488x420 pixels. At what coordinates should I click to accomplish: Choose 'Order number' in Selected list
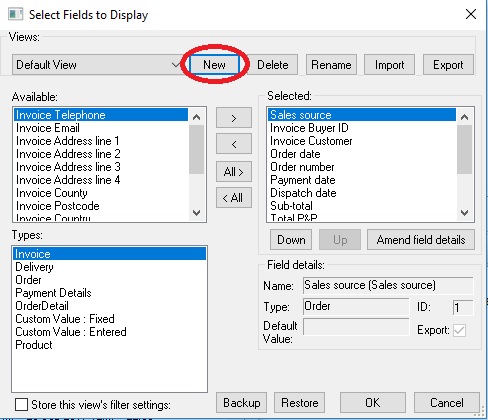302,167
